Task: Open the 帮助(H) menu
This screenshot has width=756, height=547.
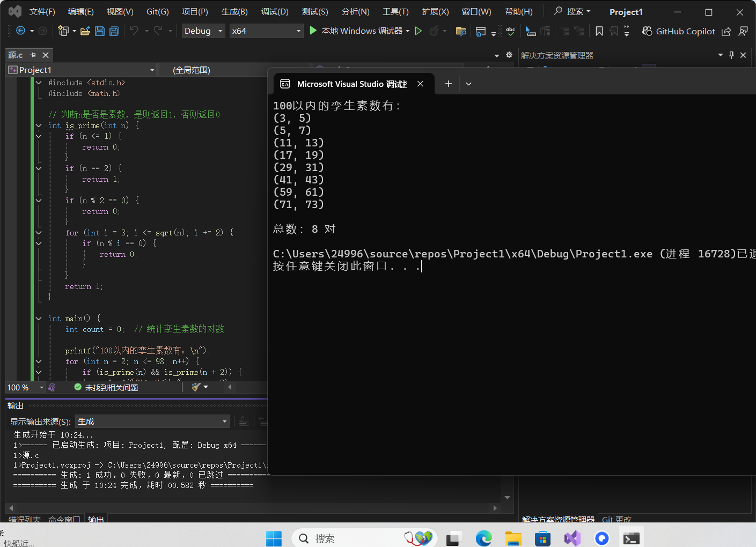Action: click(519, 12)
